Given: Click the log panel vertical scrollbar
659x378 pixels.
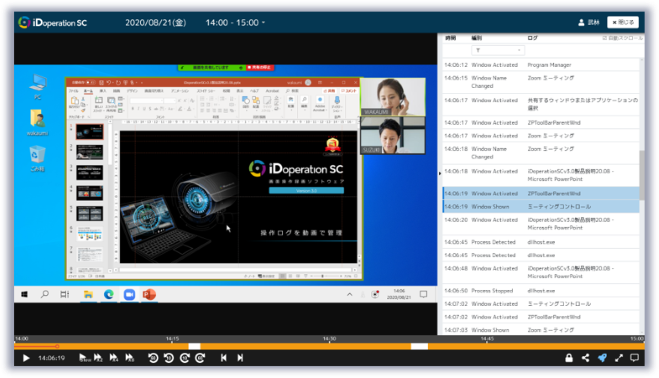Looking at the screenshot, I should tap(642, 174).
